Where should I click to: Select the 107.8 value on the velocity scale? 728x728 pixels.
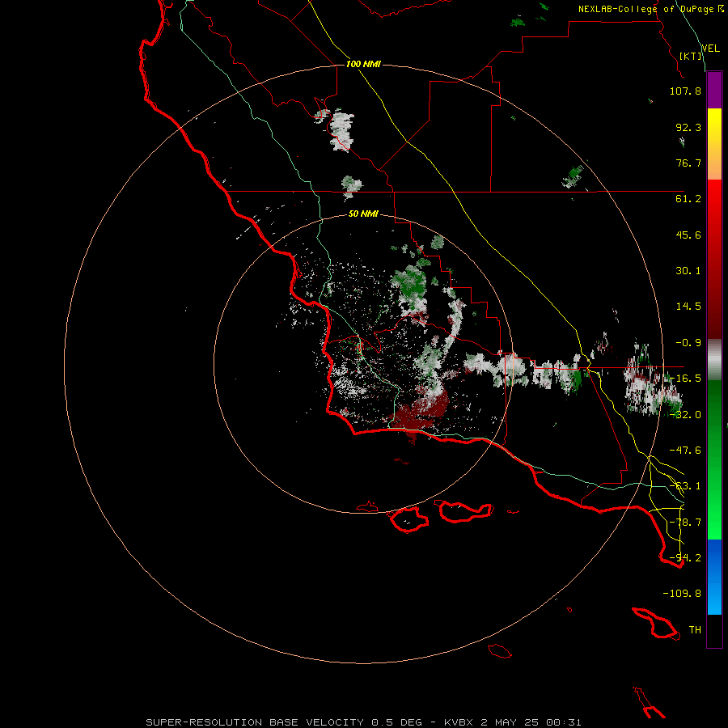click(x=685, y=91)
